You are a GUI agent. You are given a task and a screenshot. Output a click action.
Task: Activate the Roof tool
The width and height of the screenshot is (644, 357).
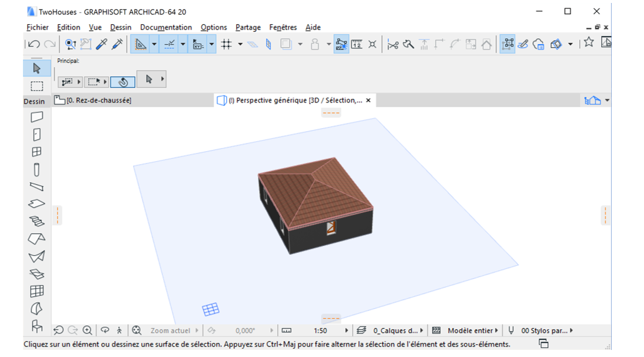click(x=36, y=239)
